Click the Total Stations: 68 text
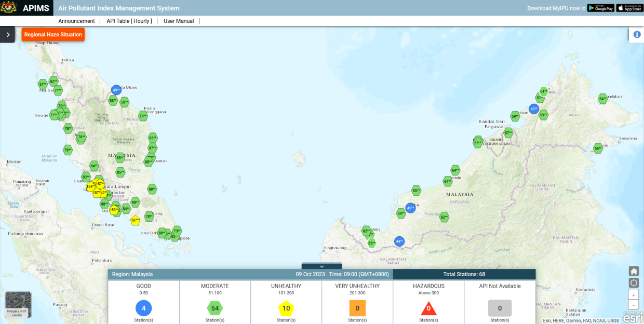Viewport: 644px width, 324px height. [464, 274]
